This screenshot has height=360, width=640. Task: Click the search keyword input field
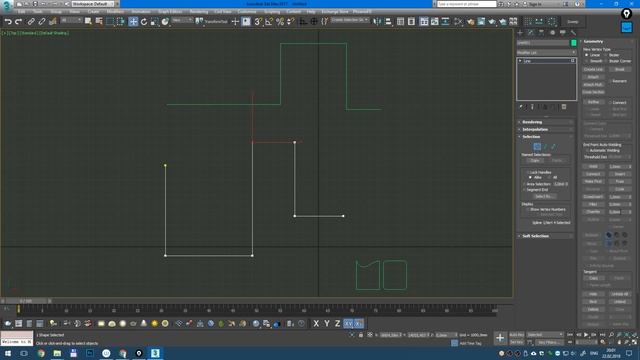[x=467, y=4]
